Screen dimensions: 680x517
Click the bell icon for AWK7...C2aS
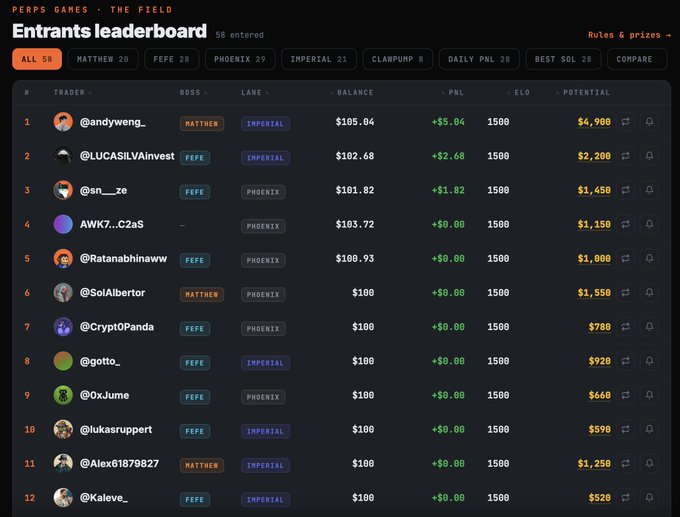pos(649,224)
